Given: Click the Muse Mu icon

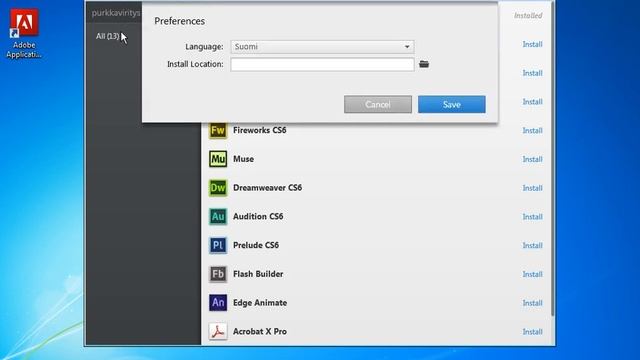Looking at the screenshot, I should (x=218, y=159).
